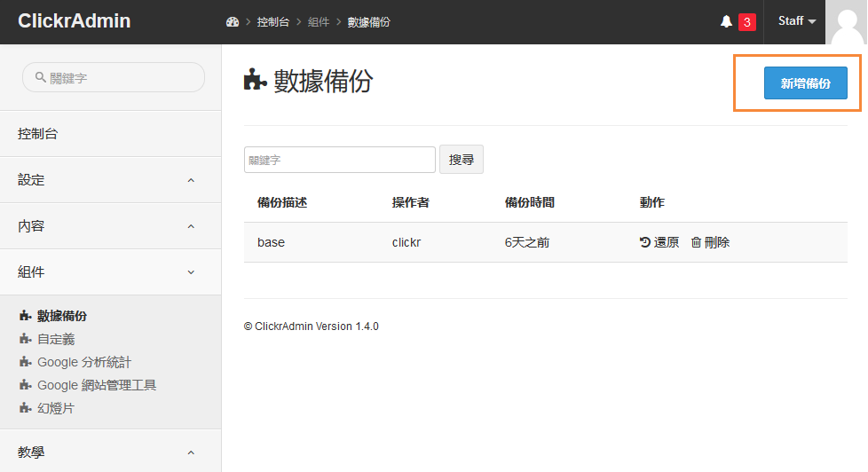Click puzzle icon beside 幻燈片
The width and height of the screenshot is (868, 472).
(x=25, y=408)
